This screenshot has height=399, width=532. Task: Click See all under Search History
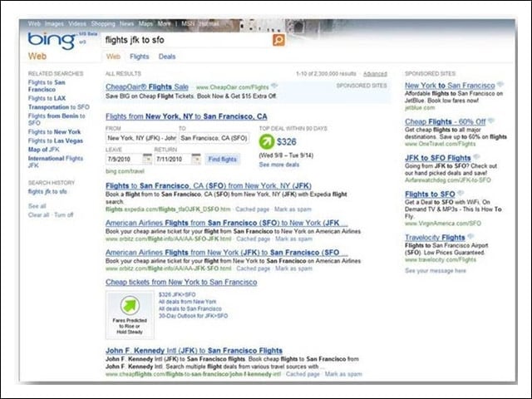37,206
